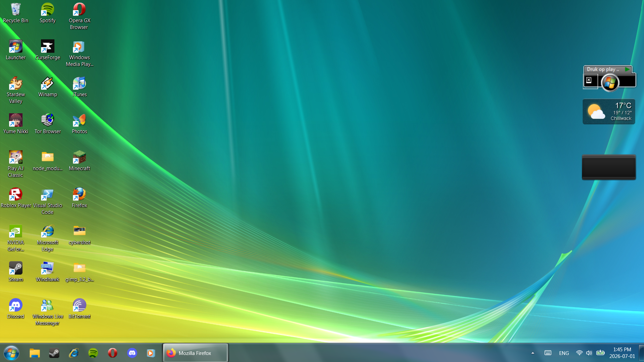Open the Tor Browser desktop shortcut

point(47,124)
